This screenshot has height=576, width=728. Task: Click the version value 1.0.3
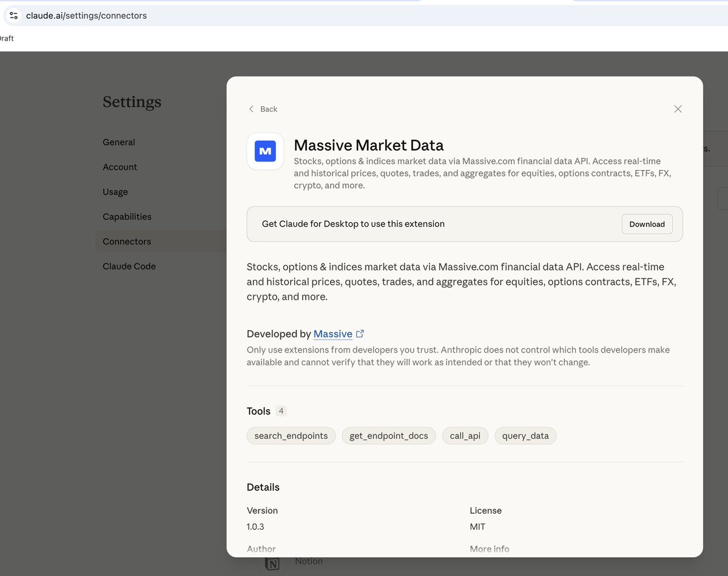tap(255, 527)
